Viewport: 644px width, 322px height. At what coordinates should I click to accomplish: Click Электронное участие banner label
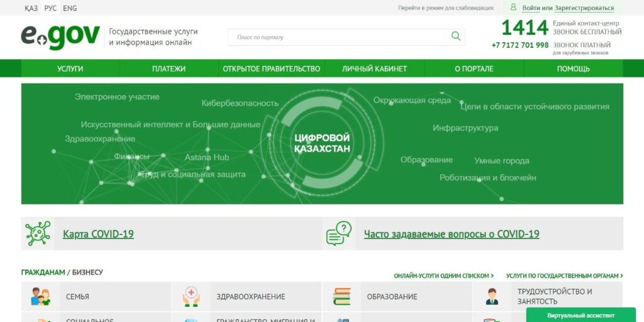pos(117,97)
